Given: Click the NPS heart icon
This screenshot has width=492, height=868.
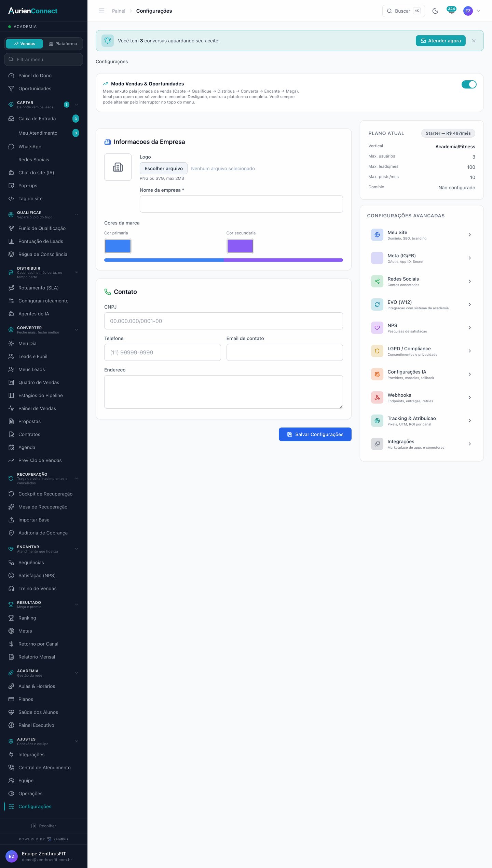Looking at the screenshot, I should (x=377, y=328).
